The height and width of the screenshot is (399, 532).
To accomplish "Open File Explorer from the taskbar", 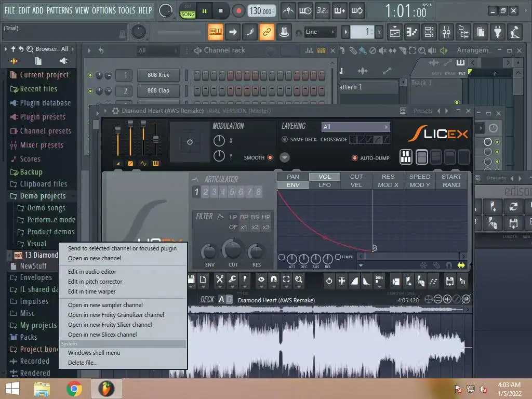I will pos(42,389).
